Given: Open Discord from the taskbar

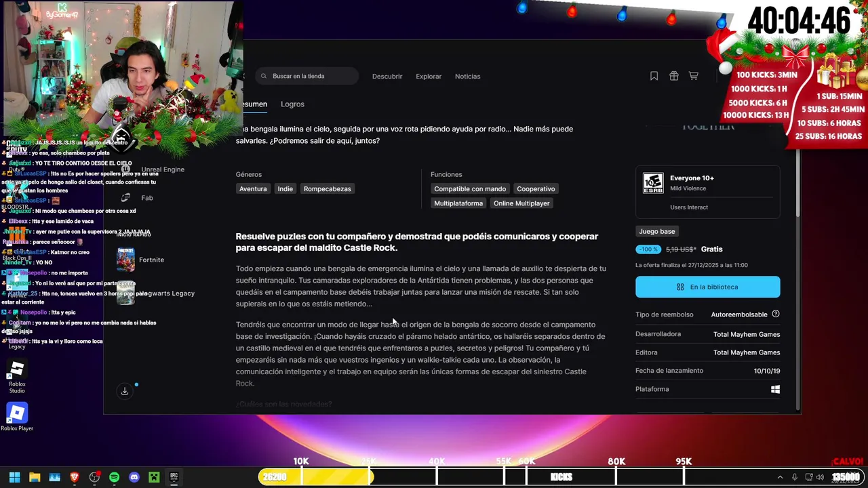Looking at the screenshot, I should 134,477.
